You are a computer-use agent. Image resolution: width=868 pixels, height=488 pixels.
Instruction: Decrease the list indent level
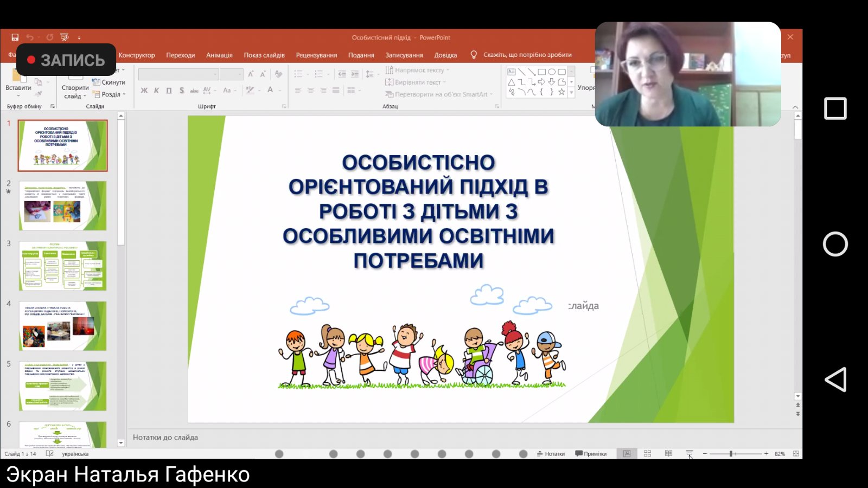click(x=342, y=74)
